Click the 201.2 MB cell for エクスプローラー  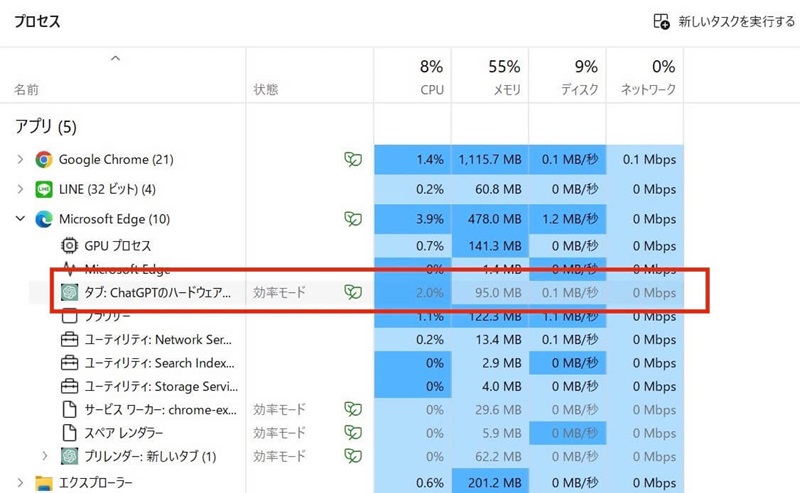(490, 483)
